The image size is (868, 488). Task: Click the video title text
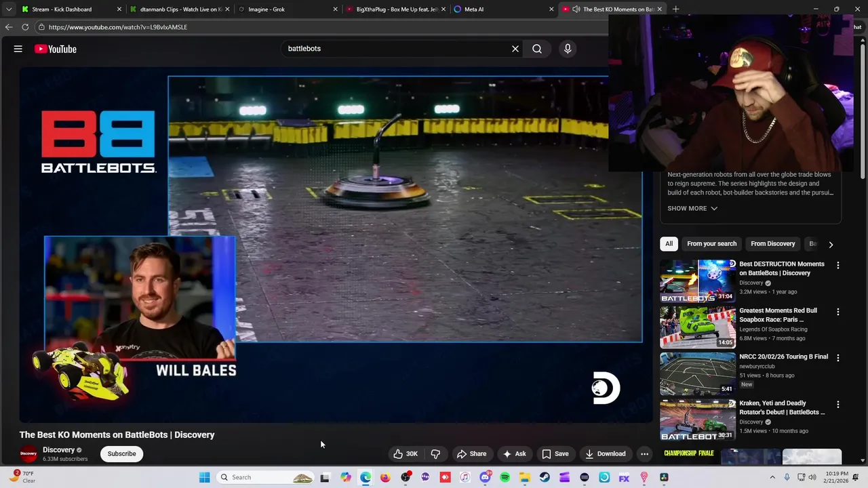pyautogui.click(x=117, y=434)
